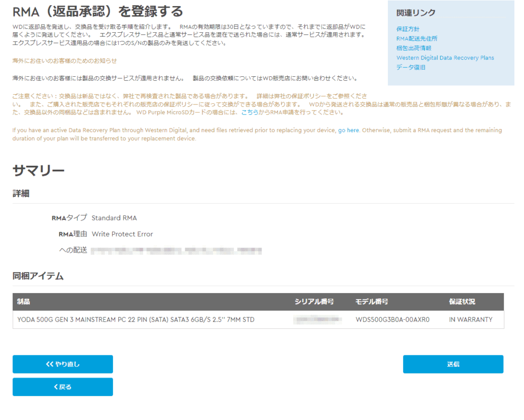Screen dimensions: 524x420
Task: Click the 製品 column header
Action: point(24,302)
